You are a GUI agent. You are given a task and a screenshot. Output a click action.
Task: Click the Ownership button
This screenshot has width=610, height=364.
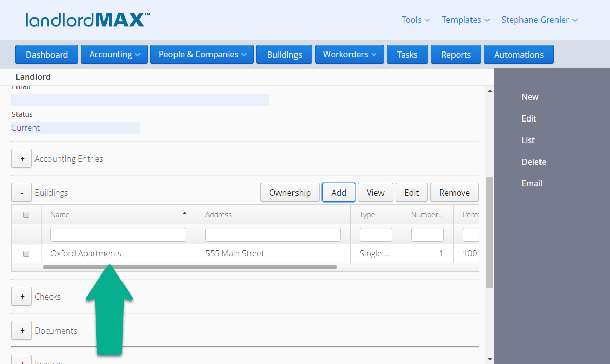290,193
